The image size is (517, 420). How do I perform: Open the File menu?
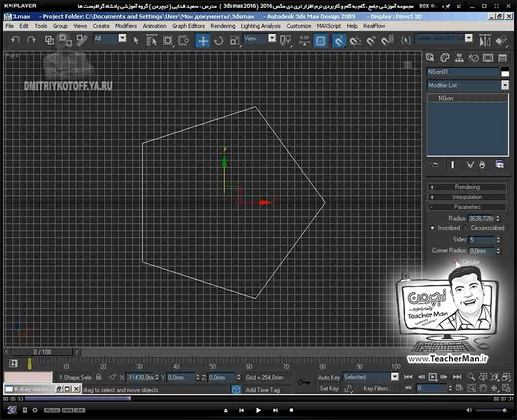(x=10, y=26)
